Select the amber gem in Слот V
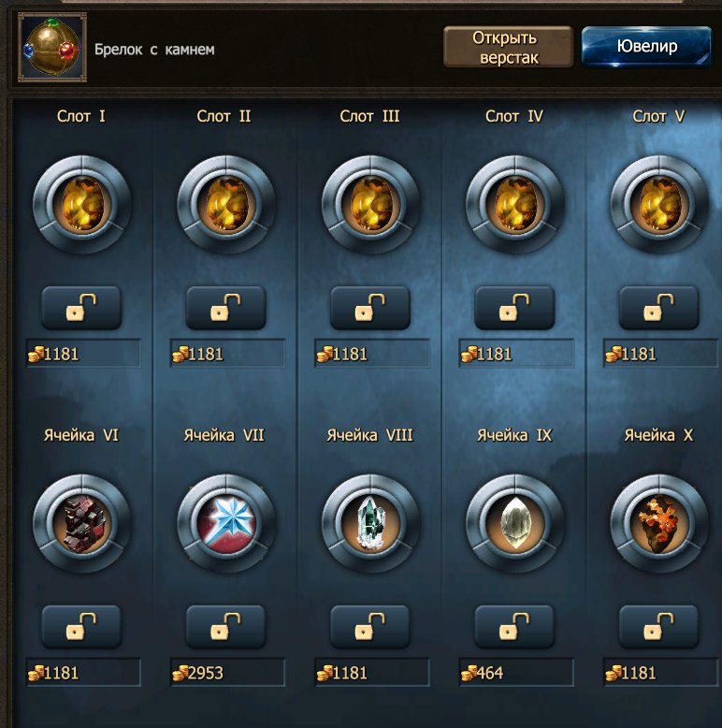Screen dimensions: 722x728 (x=659, y=204)
